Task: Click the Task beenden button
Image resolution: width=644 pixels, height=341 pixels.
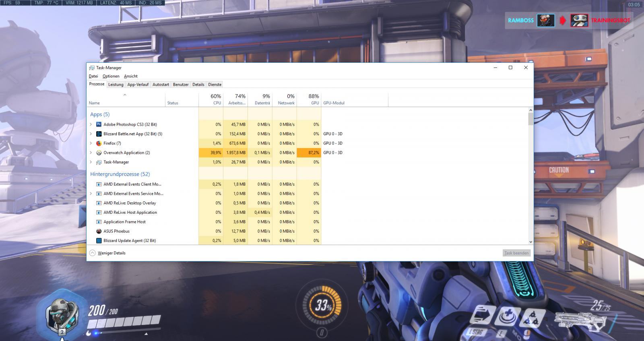Action: (516, 253)
